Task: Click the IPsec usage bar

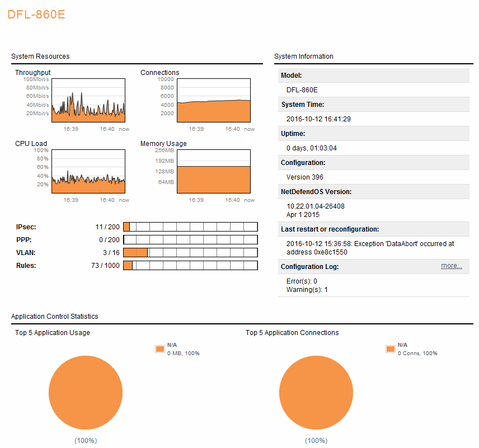Action: [x=190, y=227]
